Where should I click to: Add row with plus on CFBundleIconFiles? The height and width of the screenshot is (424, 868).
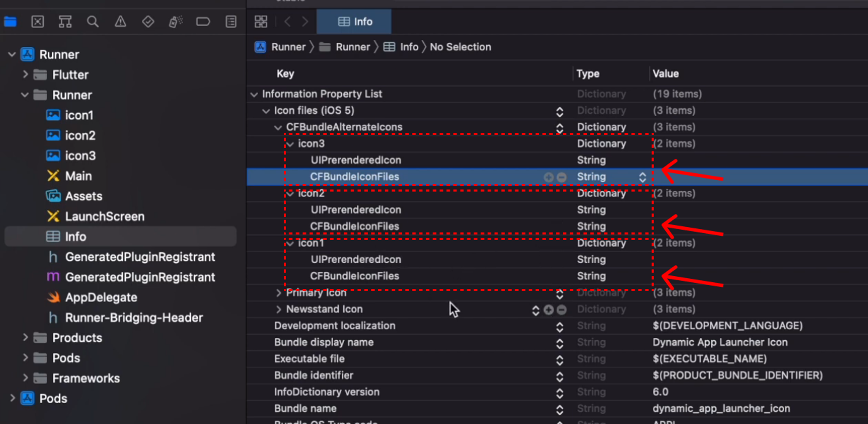(549, 177)
